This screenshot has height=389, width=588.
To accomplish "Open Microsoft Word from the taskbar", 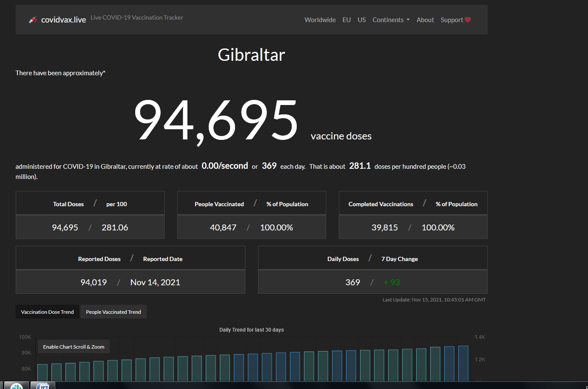I will tap(43, 386).
